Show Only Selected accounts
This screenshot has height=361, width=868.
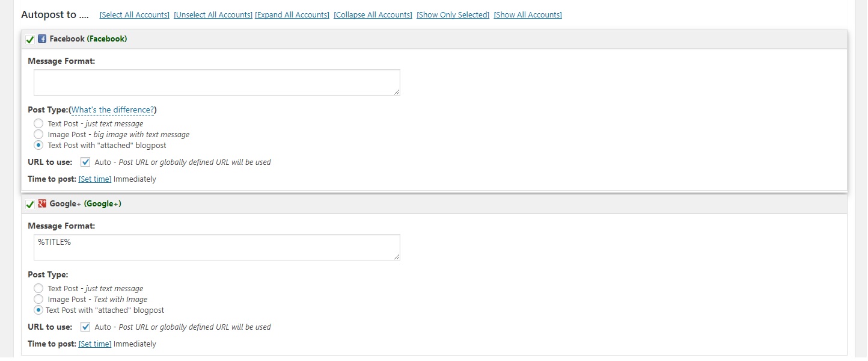pos(453,15)
